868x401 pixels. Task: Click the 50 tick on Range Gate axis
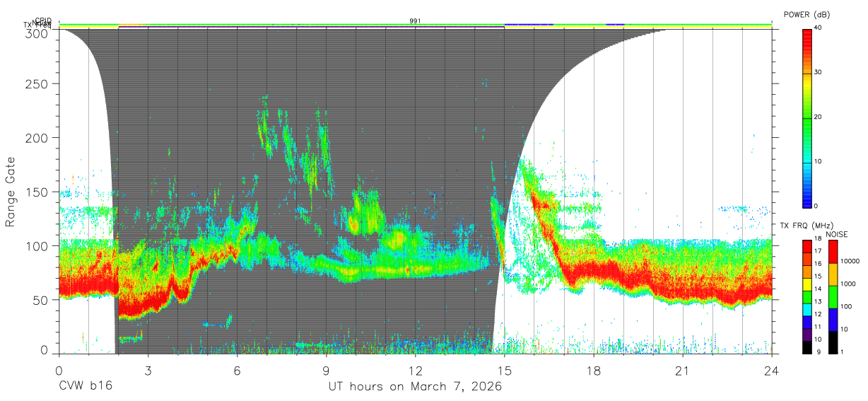tap(42, 299)
